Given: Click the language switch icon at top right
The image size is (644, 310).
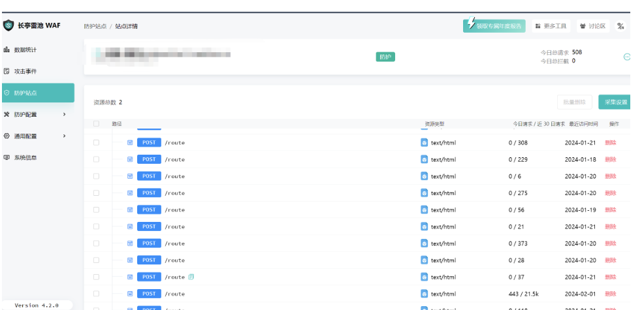Looking at the screenshot, I should tap(620, 26).
